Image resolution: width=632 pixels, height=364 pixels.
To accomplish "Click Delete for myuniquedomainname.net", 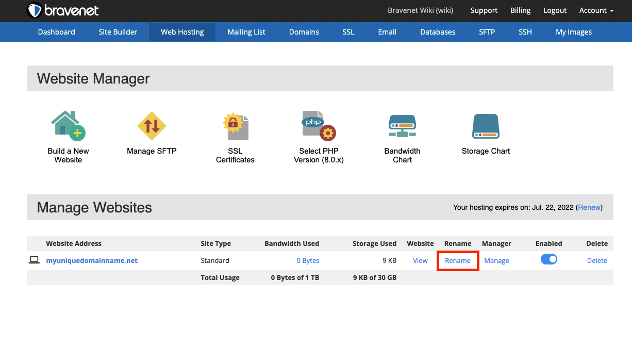I will point(597,260).
